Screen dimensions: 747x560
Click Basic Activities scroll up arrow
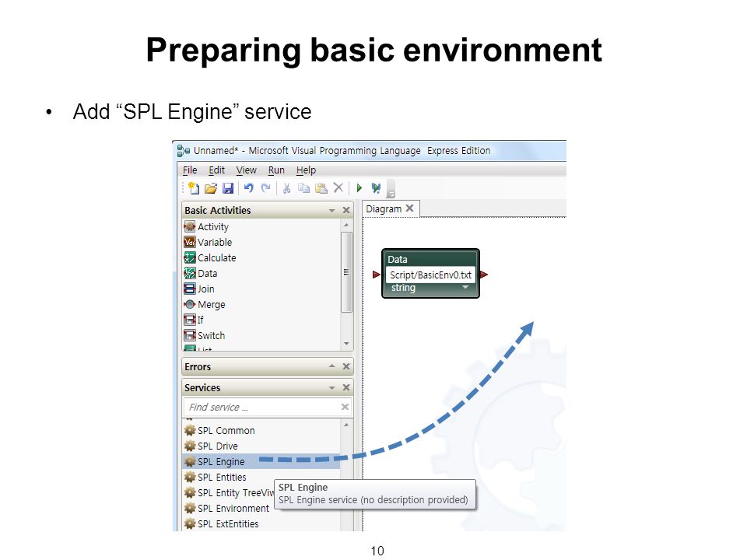(346, 225)
